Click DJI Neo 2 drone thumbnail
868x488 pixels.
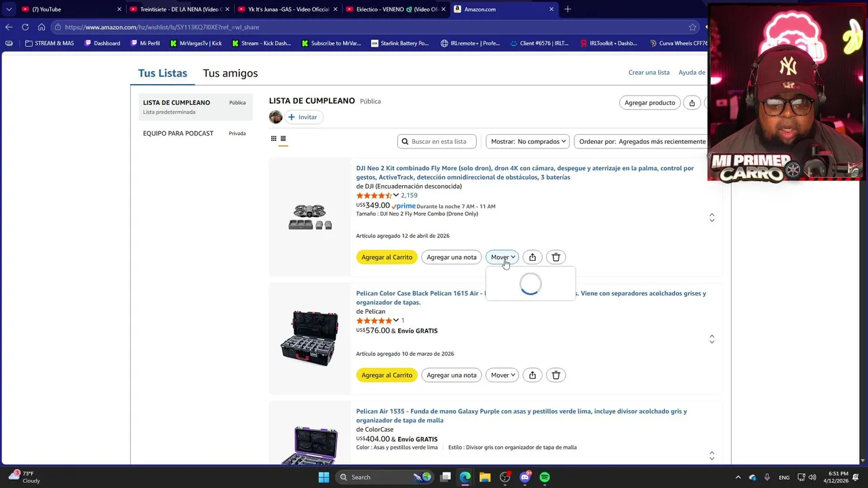tap(310, 217)
